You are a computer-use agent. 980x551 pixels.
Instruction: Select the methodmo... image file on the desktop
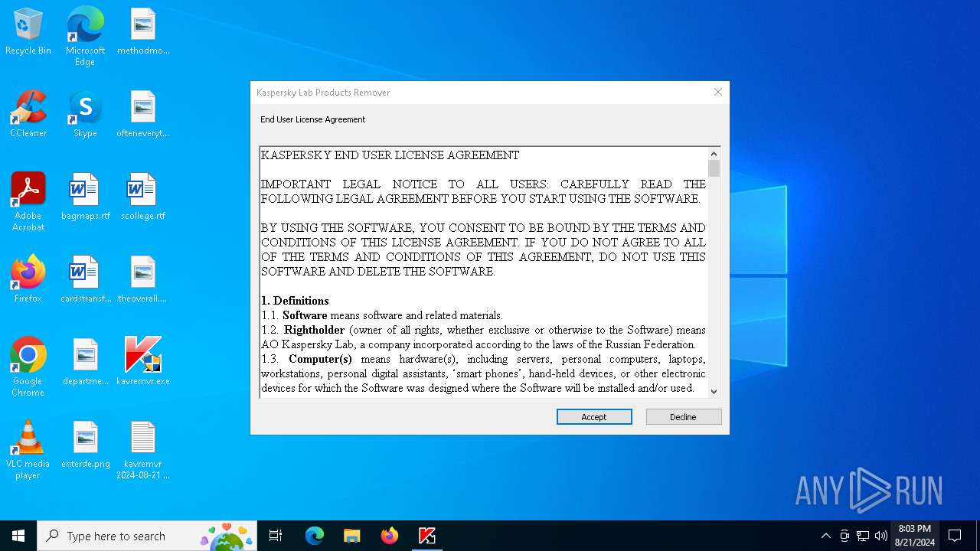(x=143, y=32)
